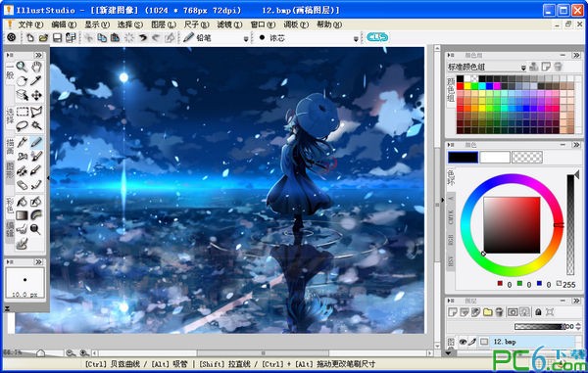This screenshot has height=373, width=588.
Task: Select the Airbrush tool
Action: (x=23, y=157)
